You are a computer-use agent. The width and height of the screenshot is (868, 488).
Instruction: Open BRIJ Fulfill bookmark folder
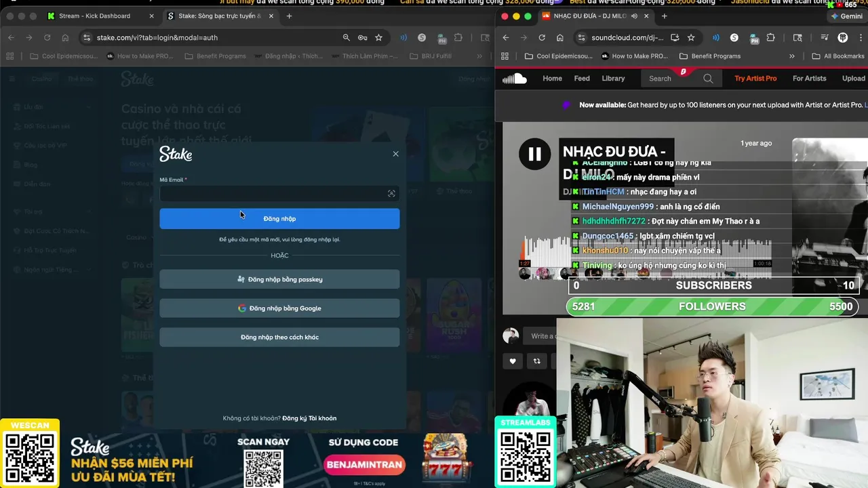click(x=431, y=56)
